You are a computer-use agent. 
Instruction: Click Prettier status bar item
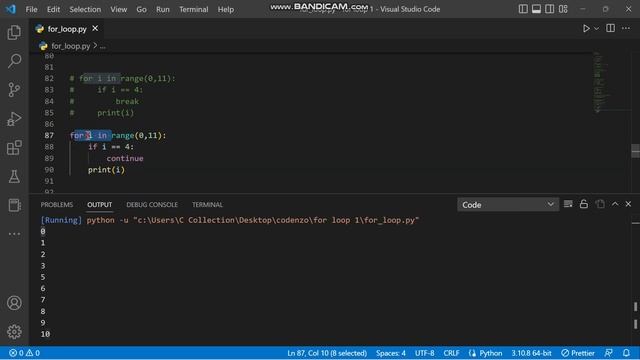pos(578,353)
